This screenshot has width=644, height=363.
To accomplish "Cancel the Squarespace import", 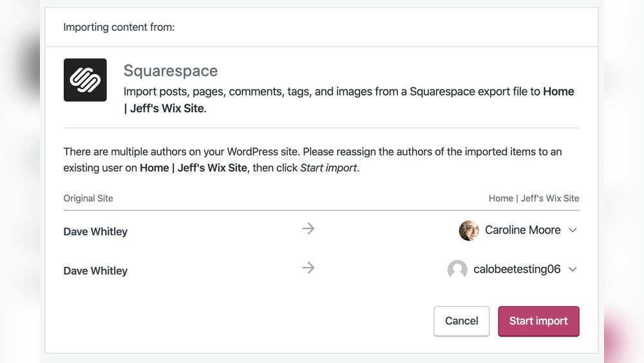I will 462,321.
